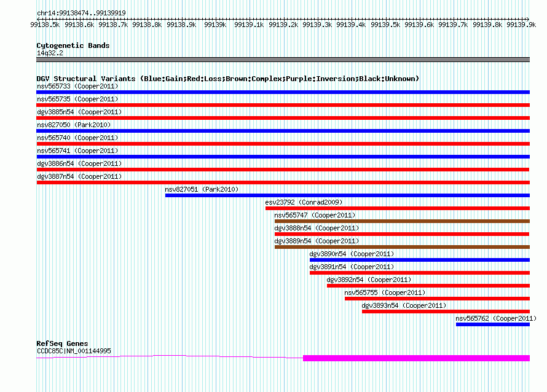Select the dgv3890n54 (Cooper2011) label

(352, 254)
